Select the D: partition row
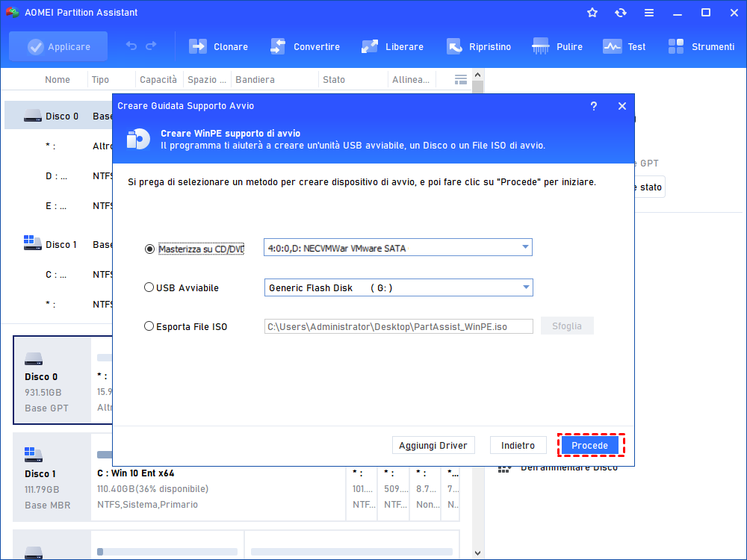747x560 pixels. point(58,176)
